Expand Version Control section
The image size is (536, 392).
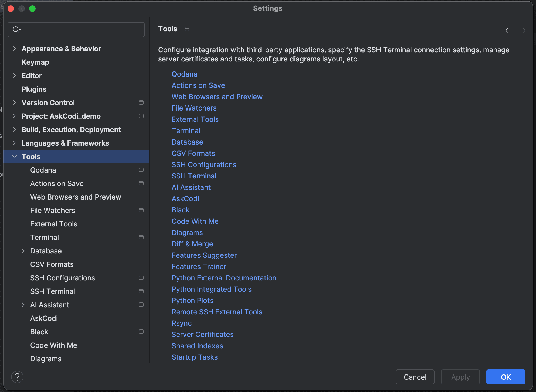(x=15, y=102)
